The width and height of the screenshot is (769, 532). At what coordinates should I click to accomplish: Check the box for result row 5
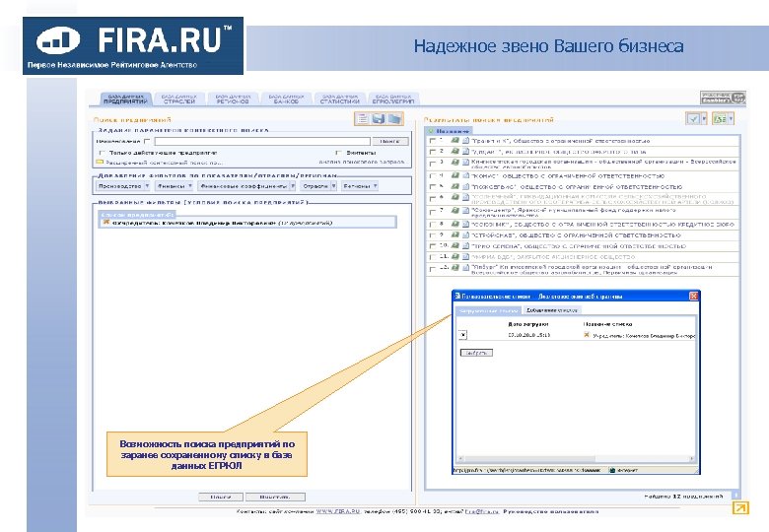coord(432,186)
